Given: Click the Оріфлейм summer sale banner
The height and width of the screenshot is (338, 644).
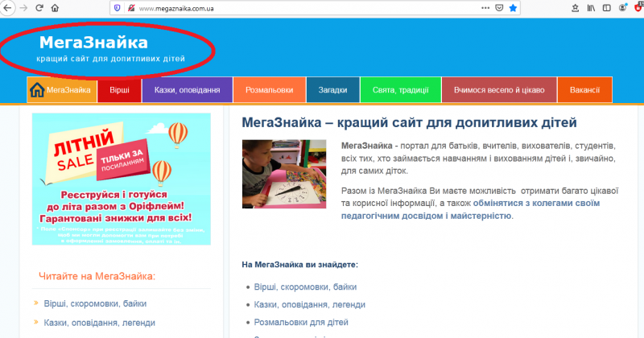Looking at the screenshot, I should click(x=121, y=178).
